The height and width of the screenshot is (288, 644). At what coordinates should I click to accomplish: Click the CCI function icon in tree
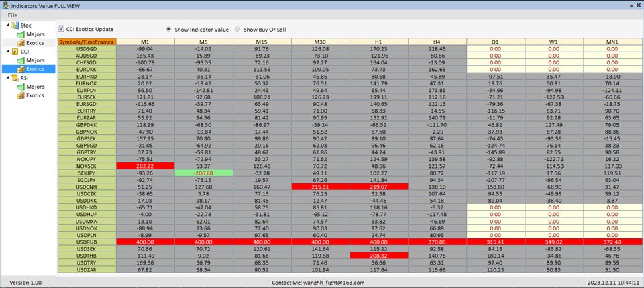[15, 52]
